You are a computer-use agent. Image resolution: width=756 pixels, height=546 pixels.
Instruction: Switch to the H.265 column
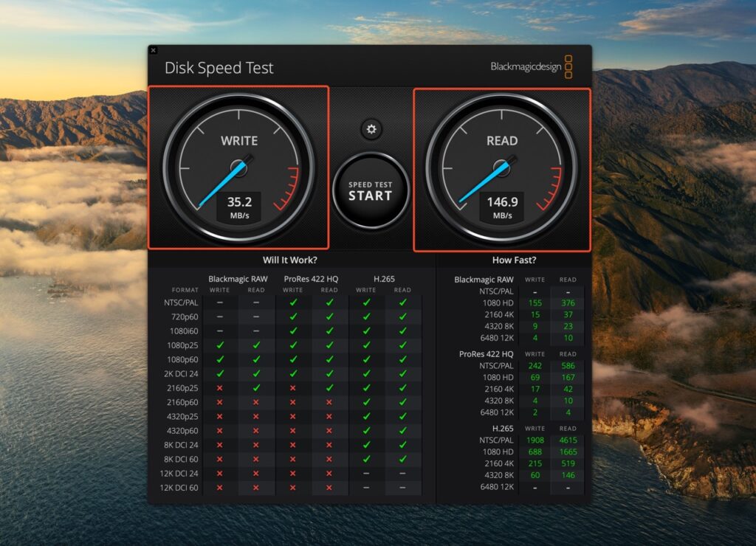pos(382,279)
